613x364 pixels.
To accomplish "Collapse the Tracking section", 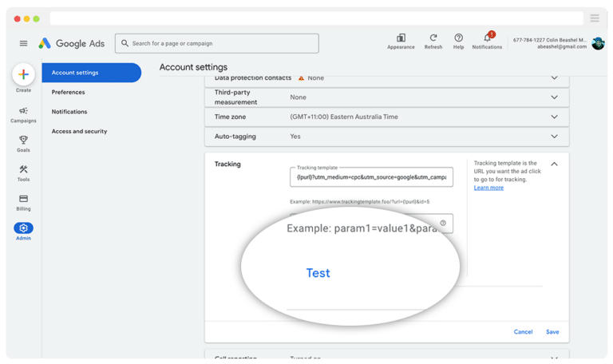I will (x=554, y=164).
